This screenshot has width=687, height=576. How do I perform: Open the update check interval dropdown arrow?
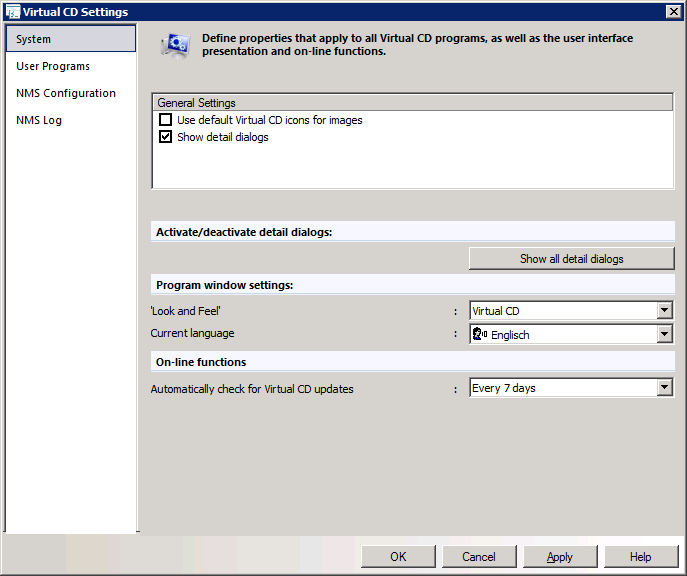click(665, 387)
